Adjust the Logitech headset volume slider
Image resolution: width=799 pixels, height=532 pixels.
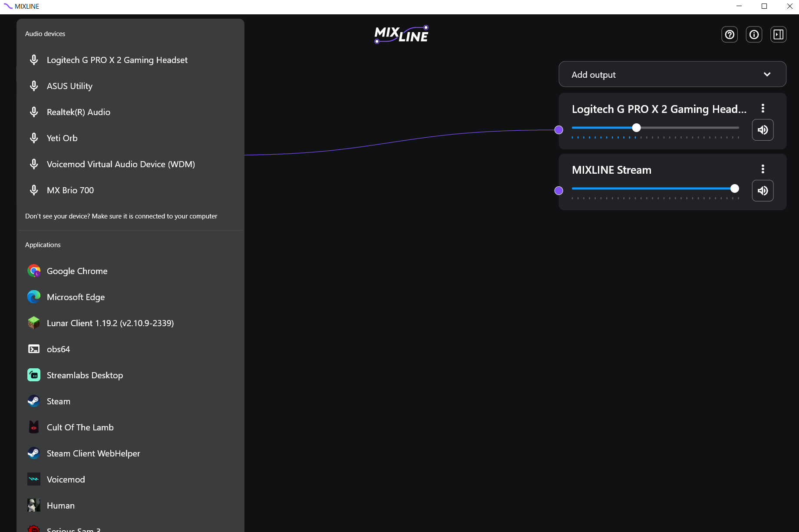(637, 128)
